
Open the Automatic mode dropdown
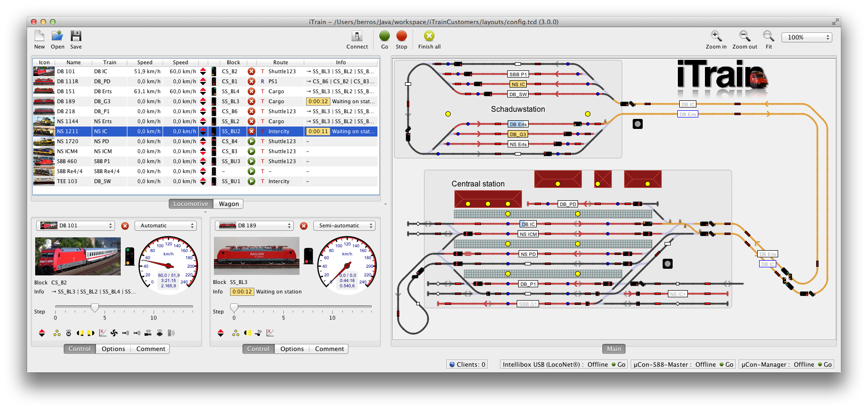pos(165,225)
